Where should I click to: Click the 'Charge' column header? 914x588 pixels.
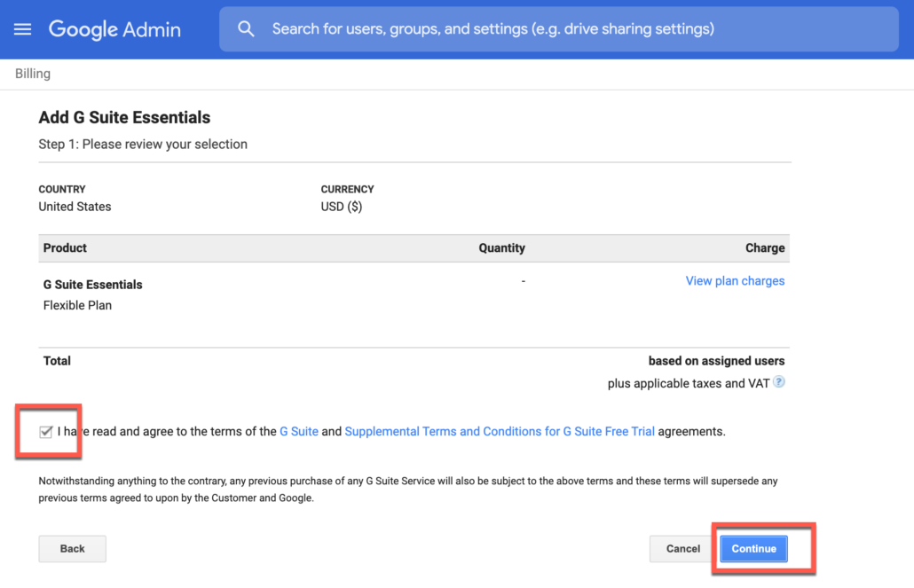(x=765, y=248)
